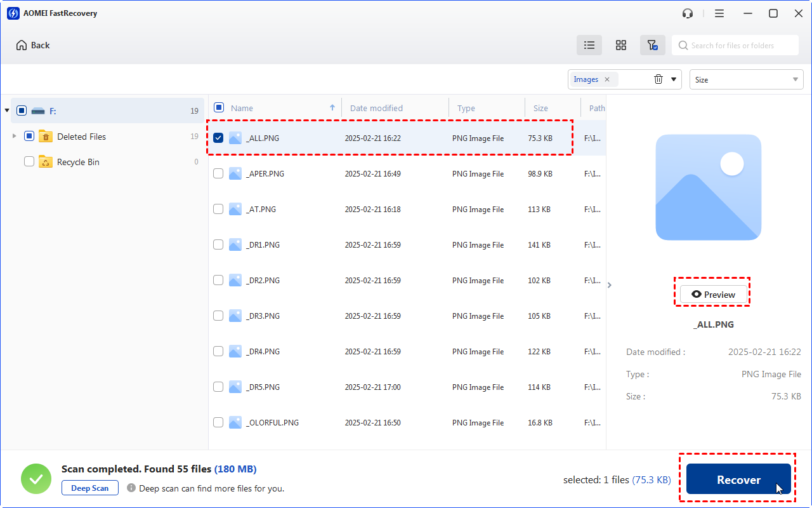Click the 113 KB size cell
Image resolution: width=812 pixels, height=508 pixels.
coord(539,209)
